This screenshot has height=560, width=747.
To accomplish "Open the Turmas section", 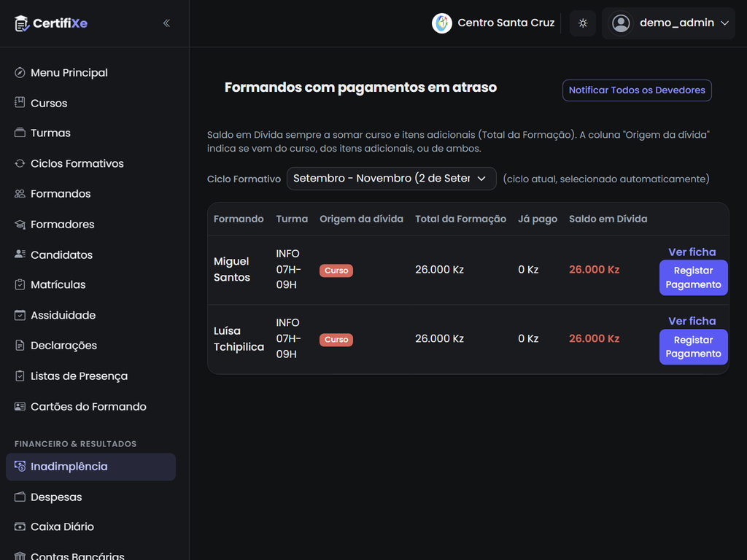I will (x=90, y=133).
